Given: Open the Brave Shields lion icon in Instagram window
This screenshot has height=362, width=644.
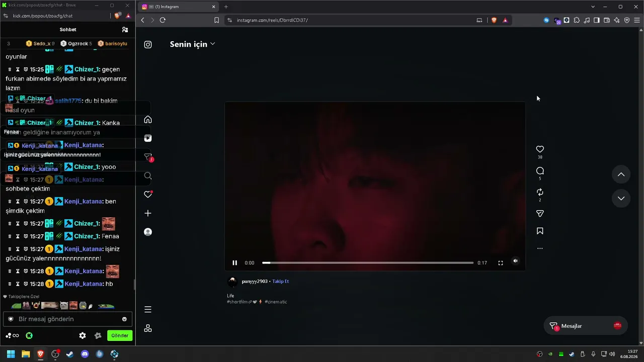Looking at the screenshot, I should coord(494,20).
